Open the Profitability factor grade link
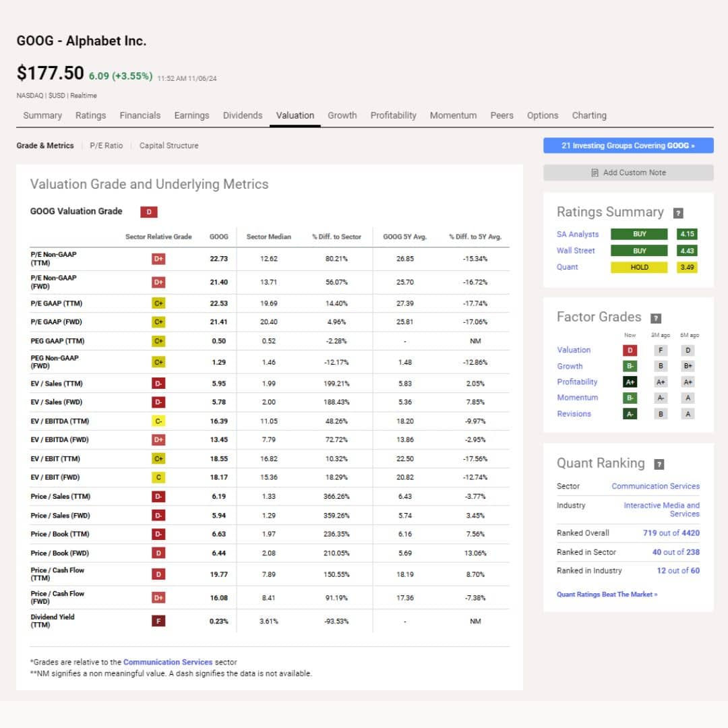 click(x=577, y=382)
